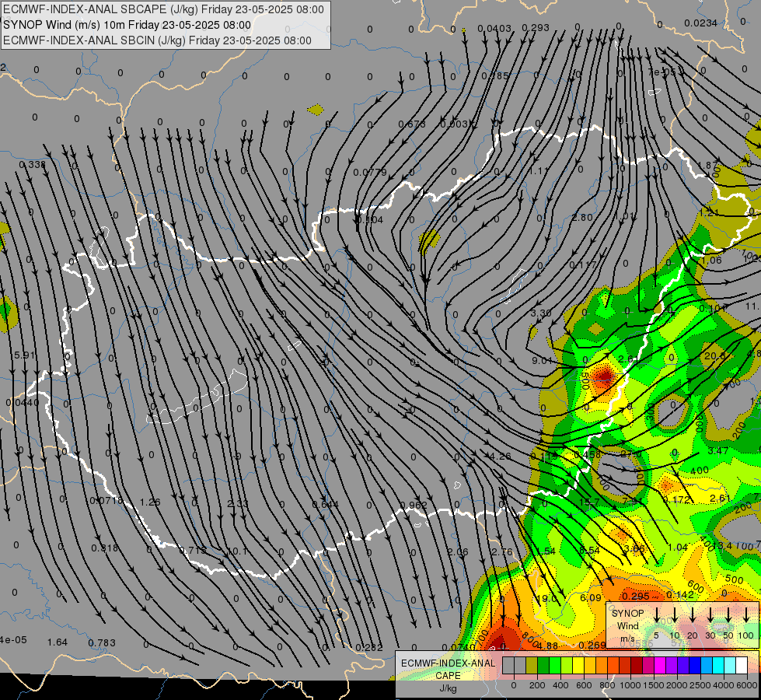The width and height of the screenshot is (761, 700).
Task: Click the map value 3.47
Action: pyautogui.click(x=717, y=451)
